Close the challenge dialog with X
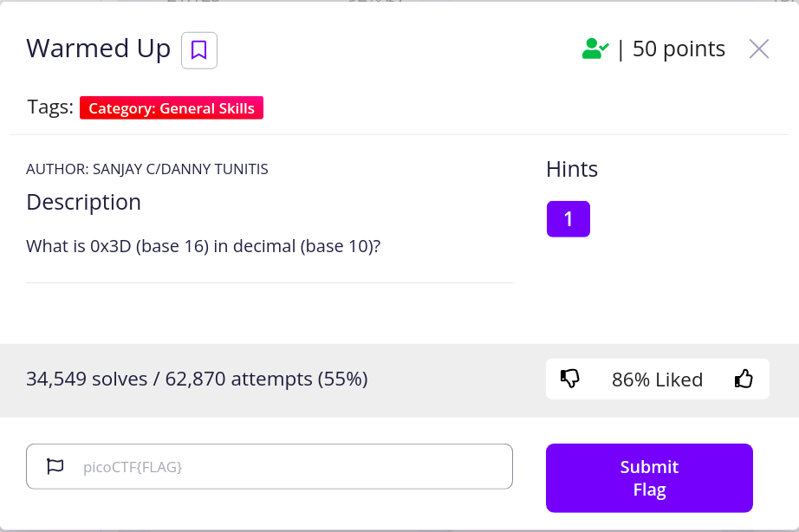 (x=758, y=49)
